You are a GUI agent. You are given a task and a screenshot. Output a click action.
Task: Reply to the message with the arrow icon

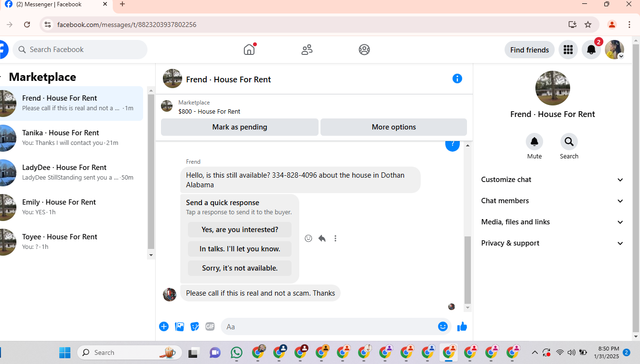[x=322, y=238]
